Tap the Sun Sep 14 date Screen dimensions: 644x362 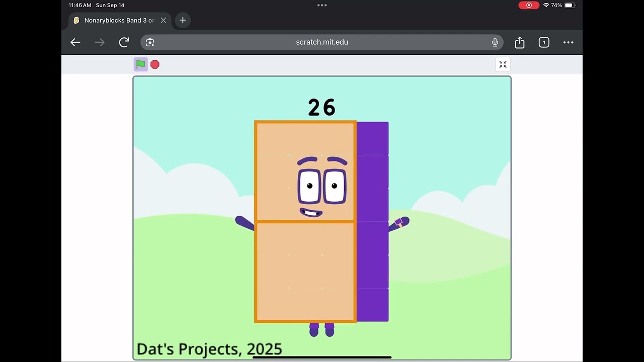(x=110, y=5)
